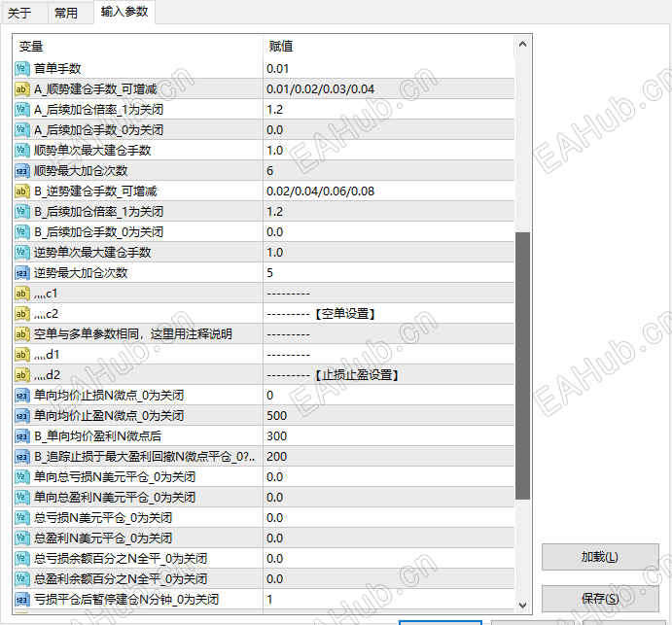The height and width of the screenshot is (625, 672).
Task: Click the 123 icon beside B_追踪止损于最大盈利回撤
Action: tap(21, 457)
